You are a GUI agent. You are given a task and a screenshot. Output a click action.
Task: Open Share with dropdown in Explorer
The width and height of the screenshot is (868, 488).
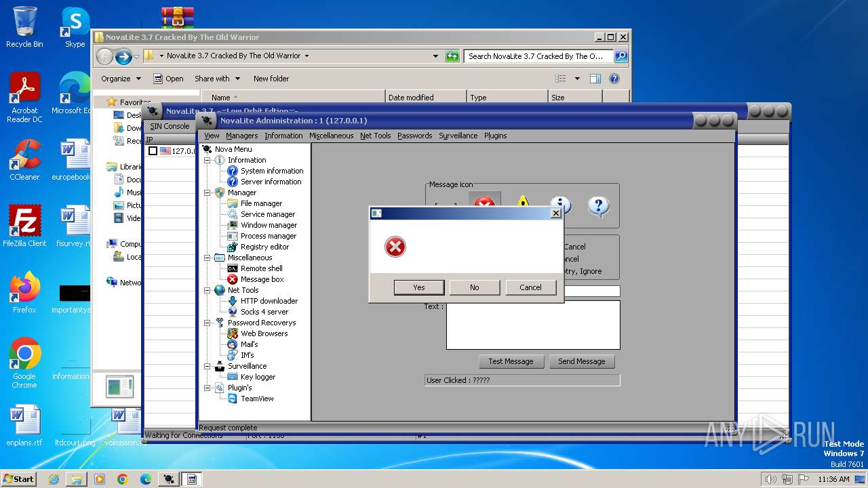[216, 79]
